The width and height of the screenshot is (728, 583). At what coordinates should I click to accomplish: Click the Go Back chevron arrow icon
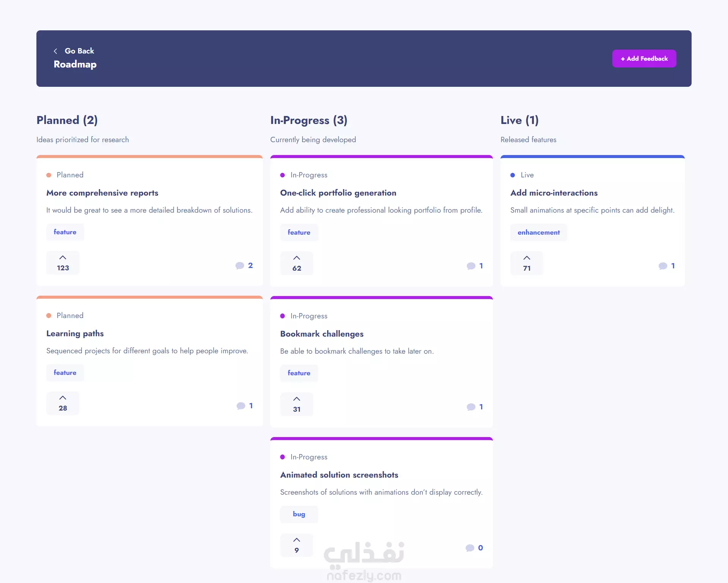[56, 51]
